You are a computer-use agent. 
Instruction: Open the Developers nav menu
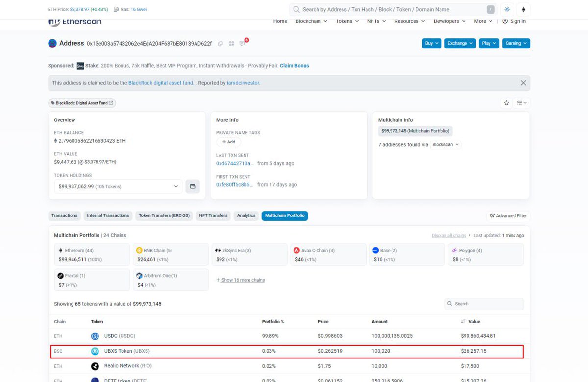(x=450, y=21)
